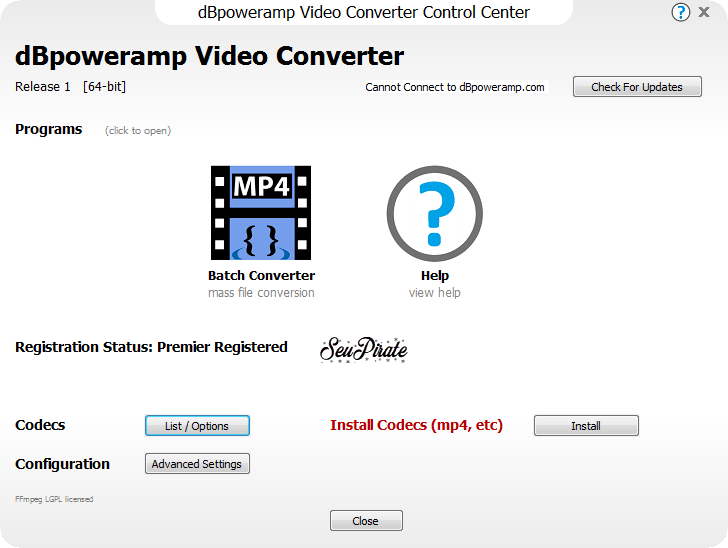Click the '(click to open)' hint text
The image size is (728, 548).
[x=138, y=130]
